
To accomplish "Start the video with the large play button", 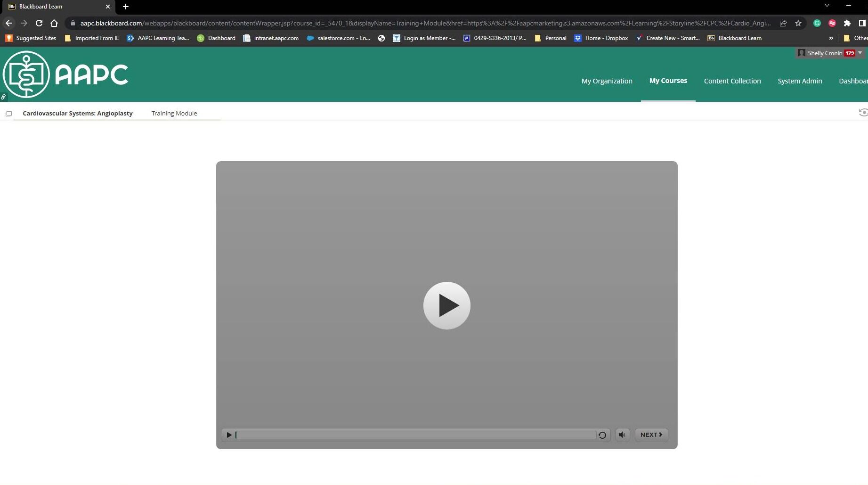I will pos(446,305).
